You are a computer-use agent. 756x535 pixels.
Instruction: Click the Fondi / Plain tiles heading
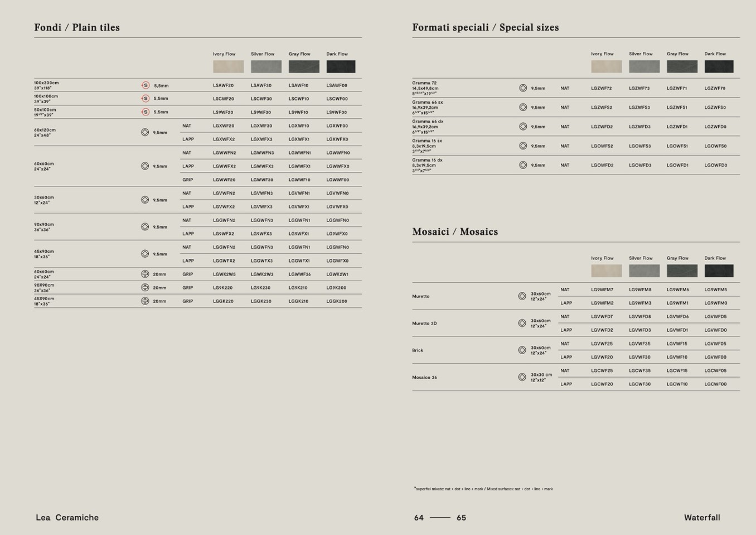(x=77, y=27)
